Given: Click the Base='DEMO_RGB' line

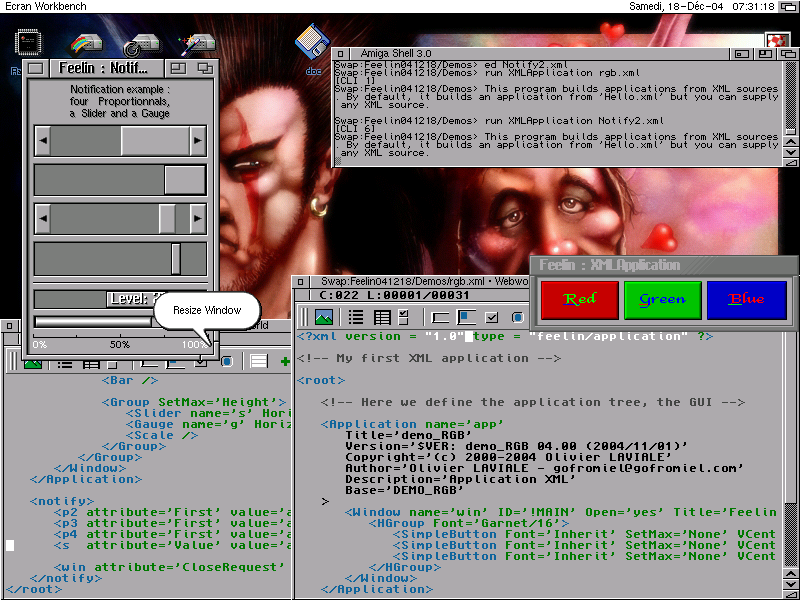Looking at the screenshot, I should tap(404, 490).
